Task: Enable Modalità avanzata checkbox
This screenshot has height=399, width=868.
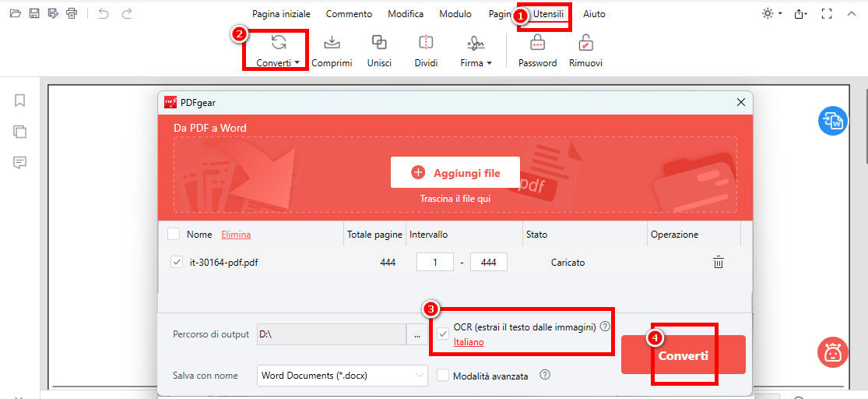Action: pyautogui.click(x=443, y=376)
